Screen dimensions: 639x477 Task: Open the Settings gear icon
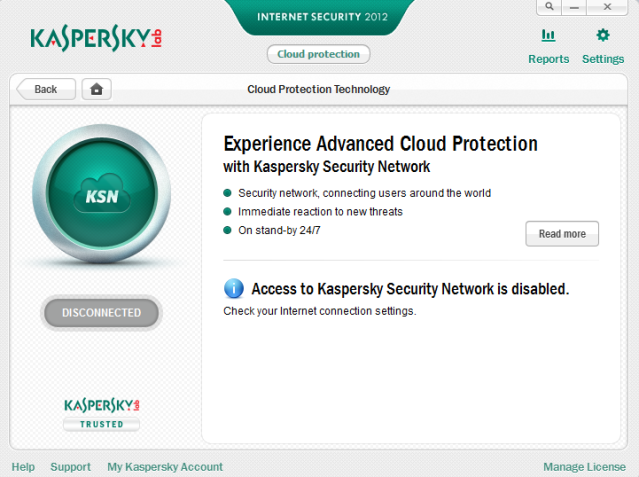pyautogui.click(x=603, y=35)
